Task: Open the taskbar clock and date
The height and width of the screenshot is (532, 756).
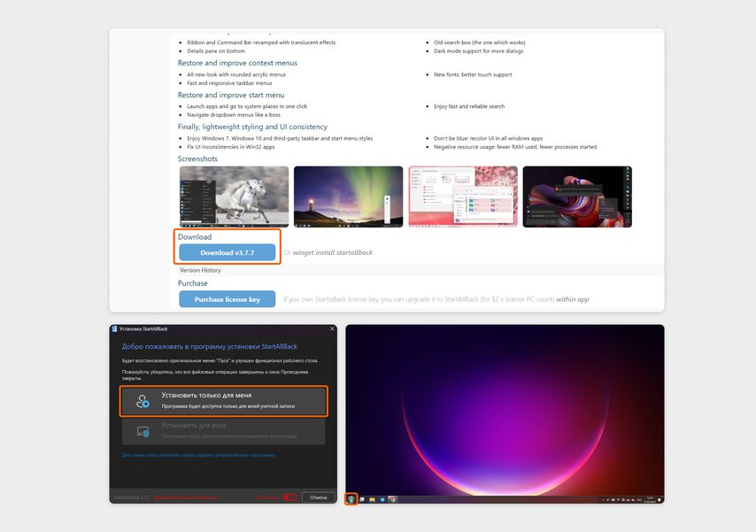Action: pos(650,499)
